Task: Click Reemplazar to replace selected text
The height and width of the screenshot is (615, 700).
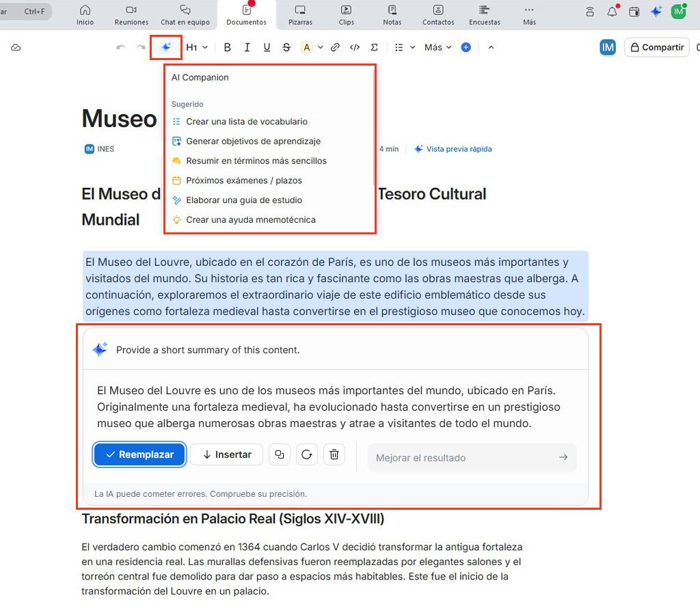Action: click(139, 454)
